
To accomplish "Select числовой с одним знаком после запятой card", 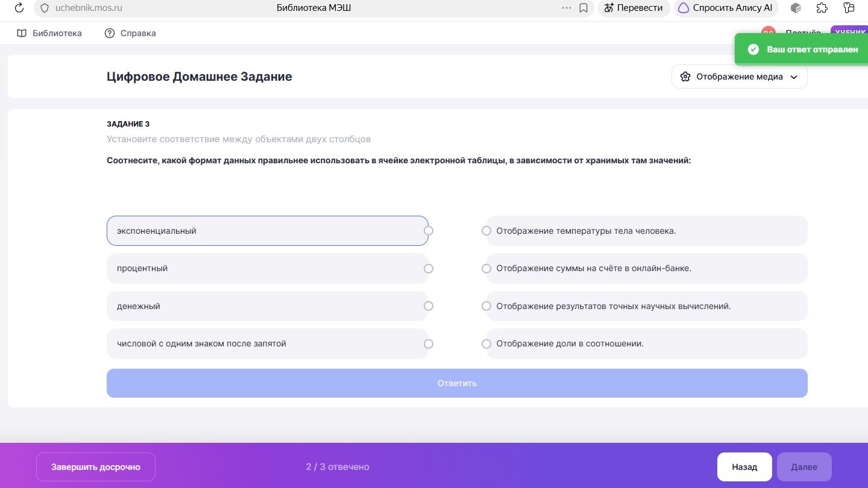I will coord(268,343).
